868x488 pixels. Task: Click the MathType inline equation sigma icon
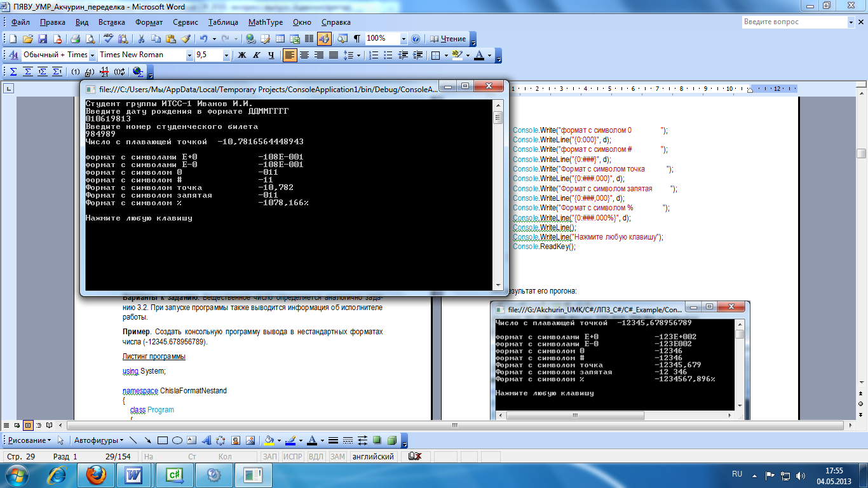point(13,71)
